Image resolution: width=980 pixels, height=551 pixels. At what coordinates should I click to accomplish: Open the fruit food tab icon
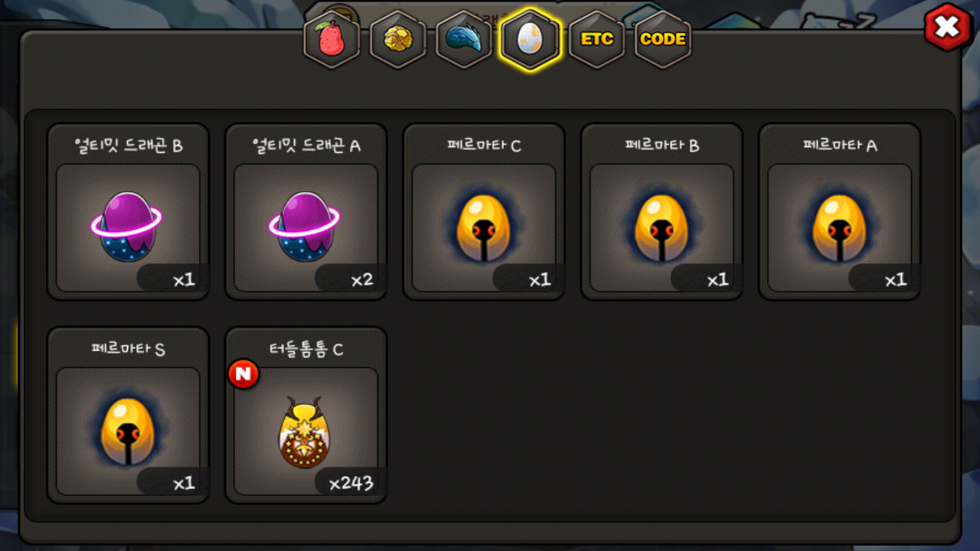pos(332,40)
